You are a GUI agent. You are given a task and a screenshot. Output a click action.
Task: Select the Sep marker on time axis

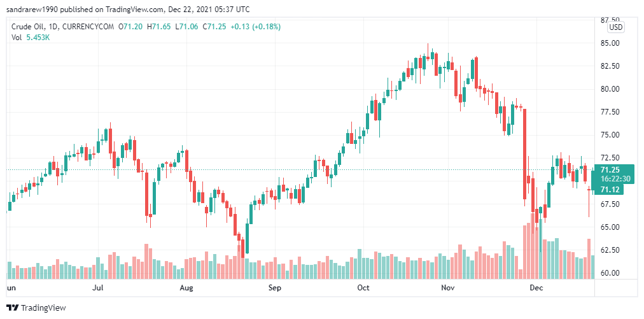(x=275, y=288)
